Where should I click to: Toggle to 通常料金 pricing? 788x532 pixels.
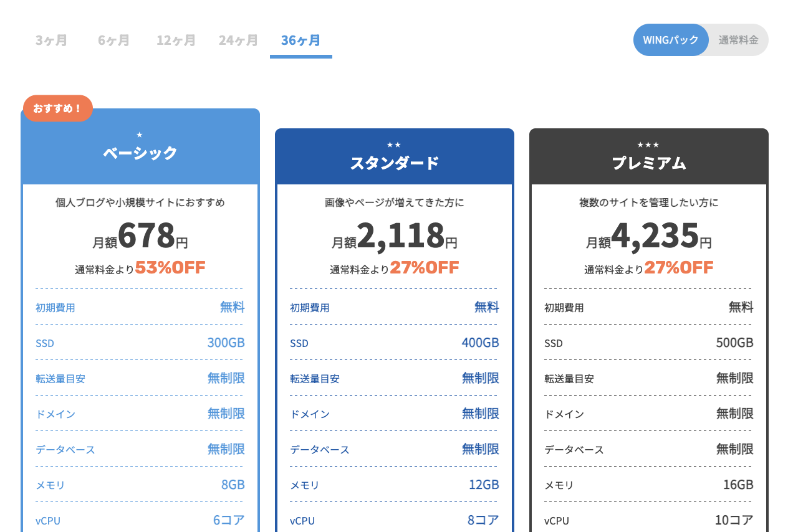click(x=738, y=40)
